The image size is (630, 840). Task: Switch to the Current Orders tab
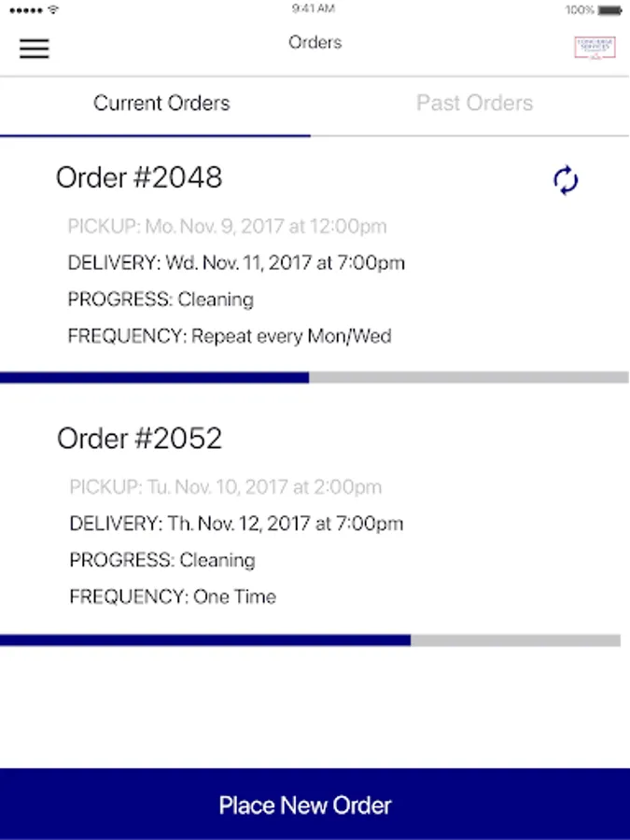(161, 104)
